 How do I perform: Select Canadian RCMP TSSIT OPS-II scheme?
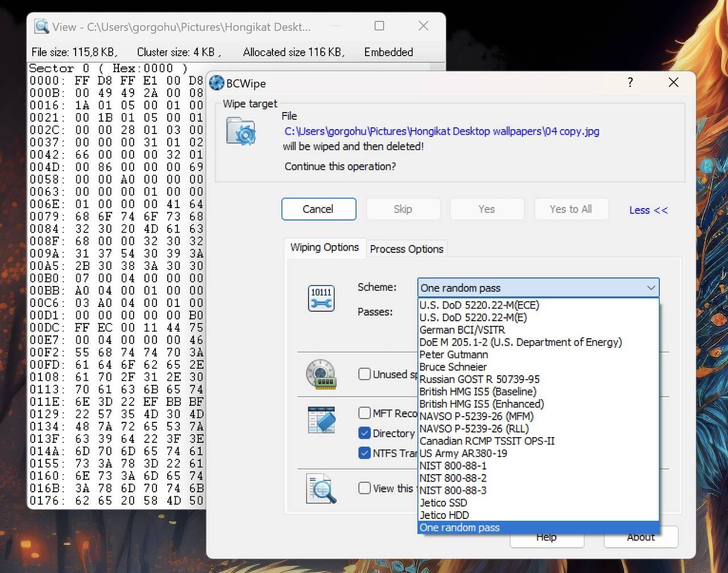coord(538,441)
